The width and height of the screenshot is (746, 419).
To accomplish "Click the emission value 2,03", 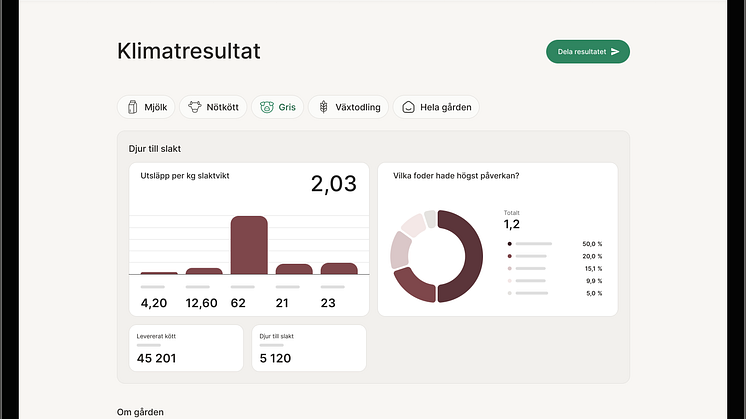I will 333,183.
